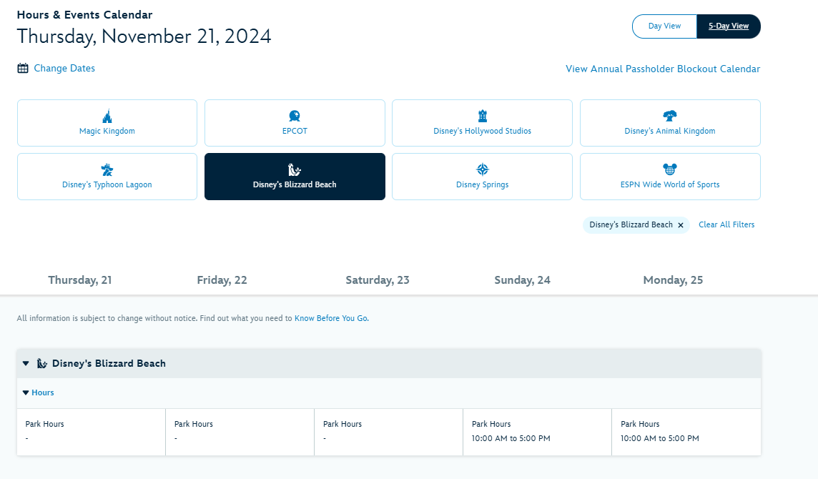Click the ESPN Wide World of Sports icon
Viewport: 818px width, 504px height.
(670, 169)
